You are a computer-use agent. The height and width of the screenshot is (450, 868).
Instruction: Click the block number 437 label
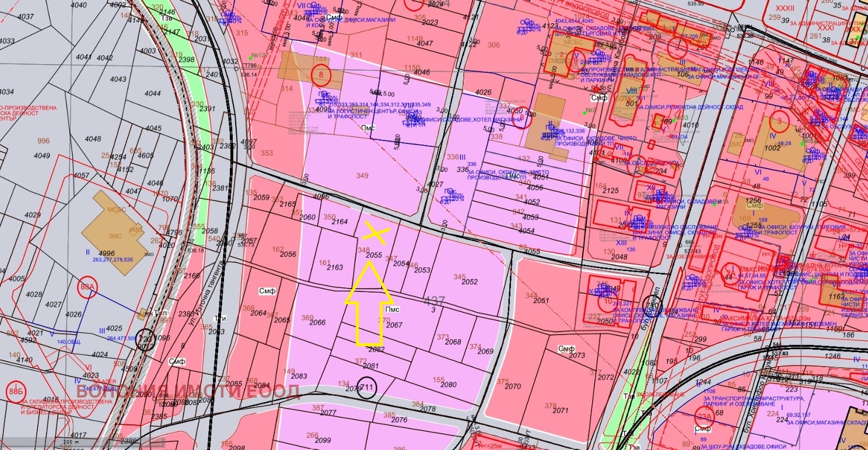tap(434, 301)
